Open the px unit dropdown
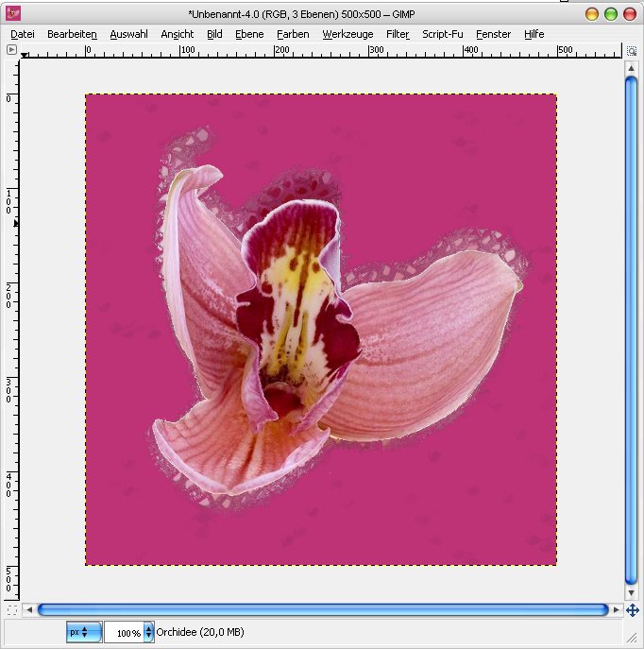644x649 pixels. pos(84,632)
